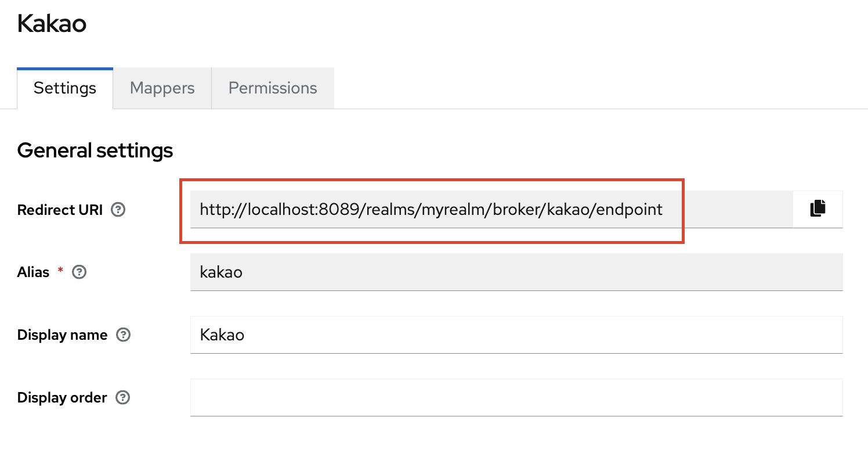Image resolution: width=868 pixels, height=460 pixels.
Task: Click the Kakao page title
Action: (52, 24)
